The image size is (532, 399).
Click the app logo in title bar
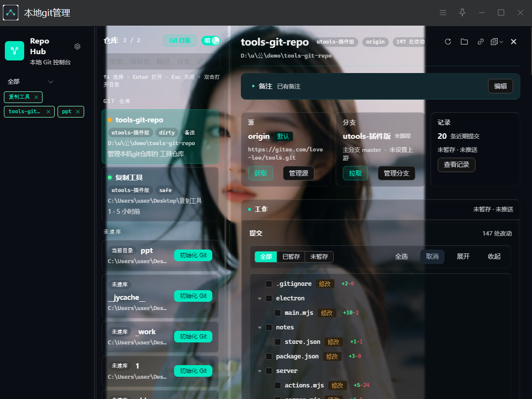coord(11,13)
